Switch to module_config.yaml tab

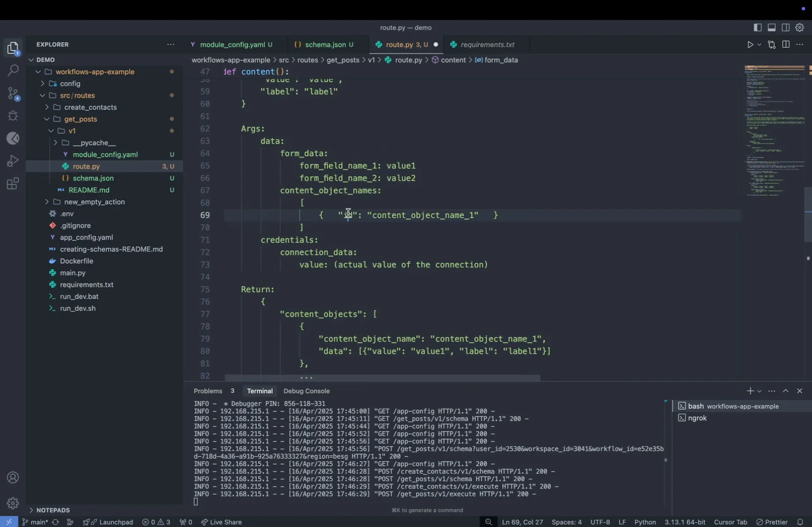[x=231, y=45]
